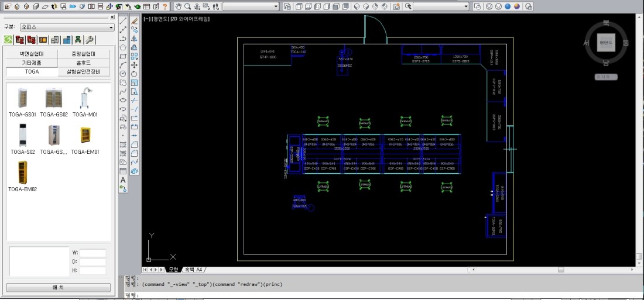Close the product library panel
644x300 pixels.
tap(112, 17)
